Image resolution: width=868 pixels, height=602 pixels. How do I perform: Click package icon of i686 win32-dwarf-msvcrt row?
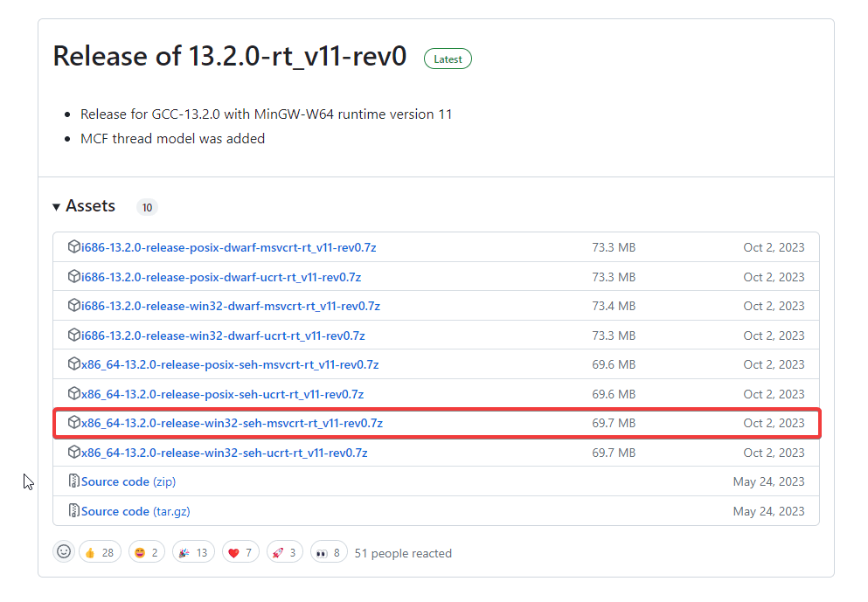(x=73, y=306)
